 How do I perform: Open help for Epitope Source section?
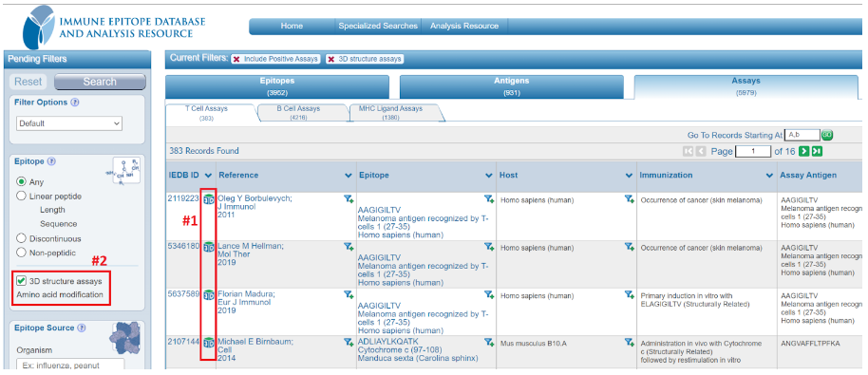click(82, 328)
